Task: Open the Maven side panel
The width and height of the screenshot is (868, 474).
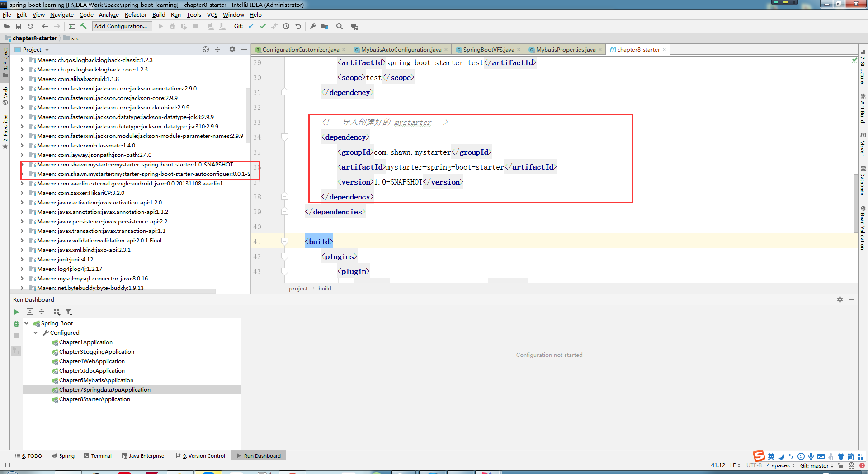Action: [x=863, y=145]
